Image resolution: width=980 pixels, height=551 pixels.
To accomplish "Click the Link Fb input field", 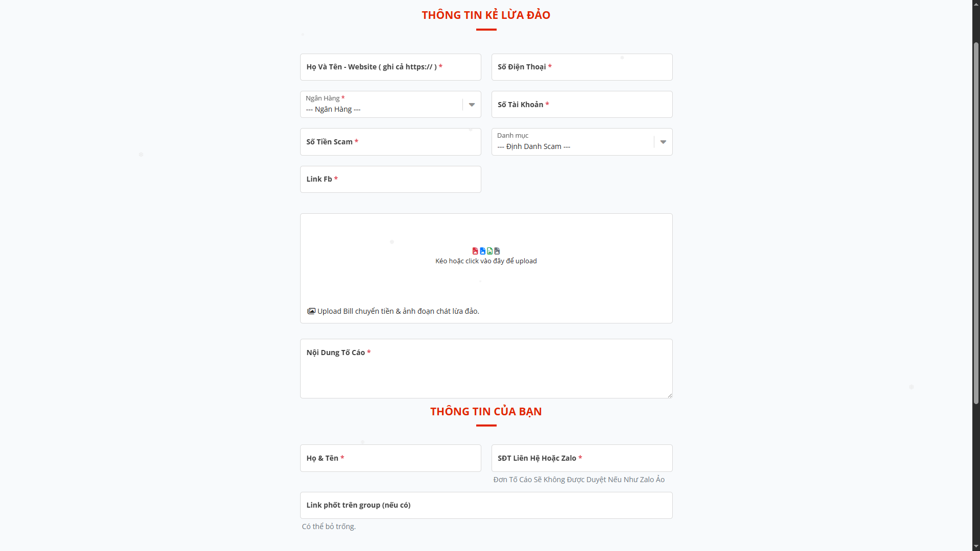I will click(390, 179).
